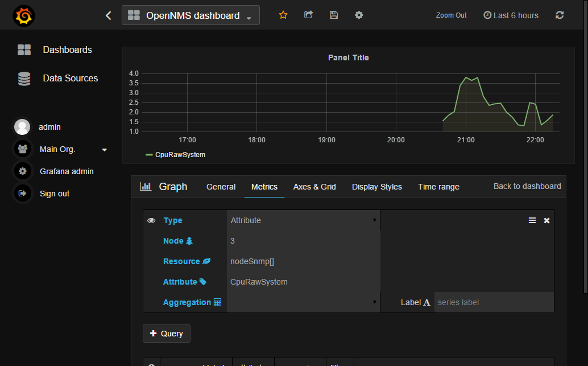Click the admin avatar icon
588x366 pixels.
point(22,127)
